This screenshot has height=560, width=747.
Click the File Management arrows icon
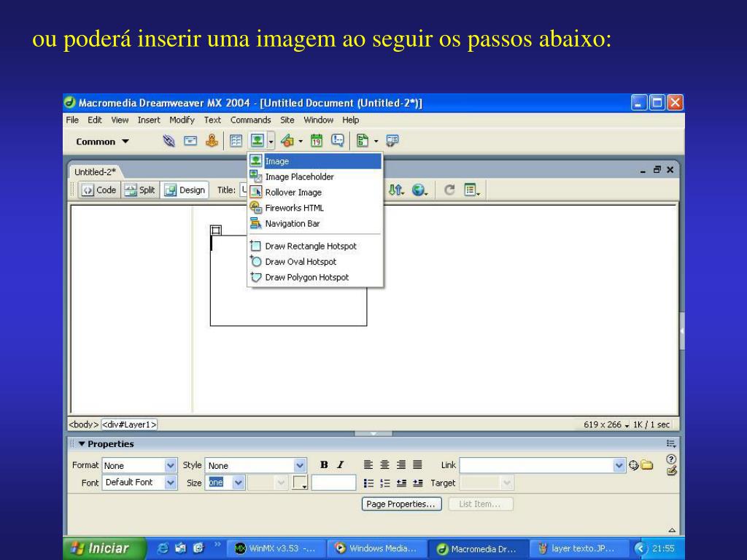click(x=396, y=190)
